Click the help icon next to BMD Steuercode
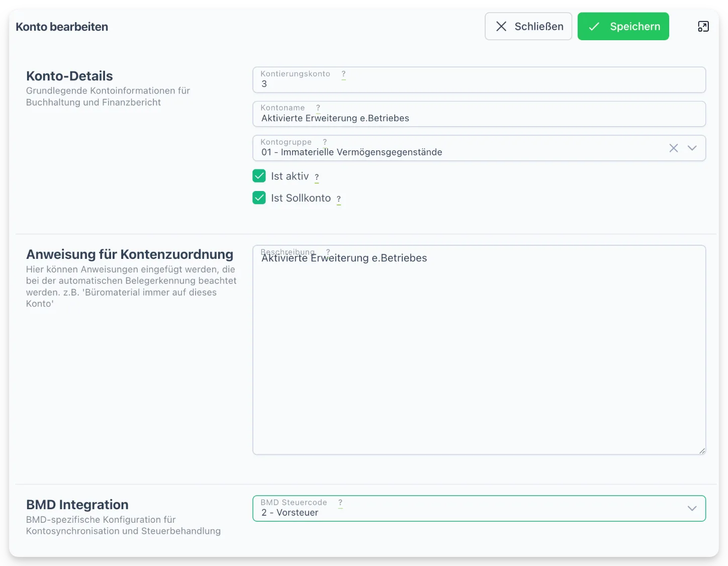 (x=340, y=503)
